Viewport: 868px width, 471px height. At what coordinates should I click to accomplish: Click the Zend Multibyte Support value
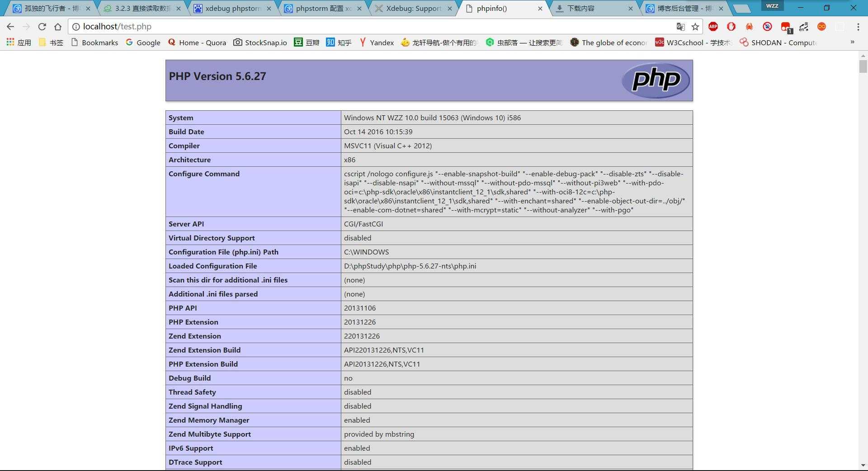click(x=379, y=434)
